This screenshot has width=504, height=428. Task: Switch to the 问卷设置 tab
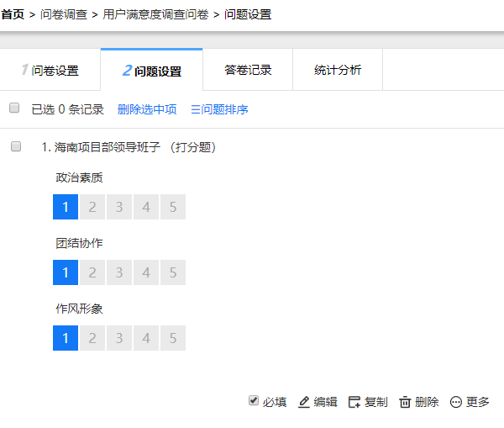(x=50, y=70)
